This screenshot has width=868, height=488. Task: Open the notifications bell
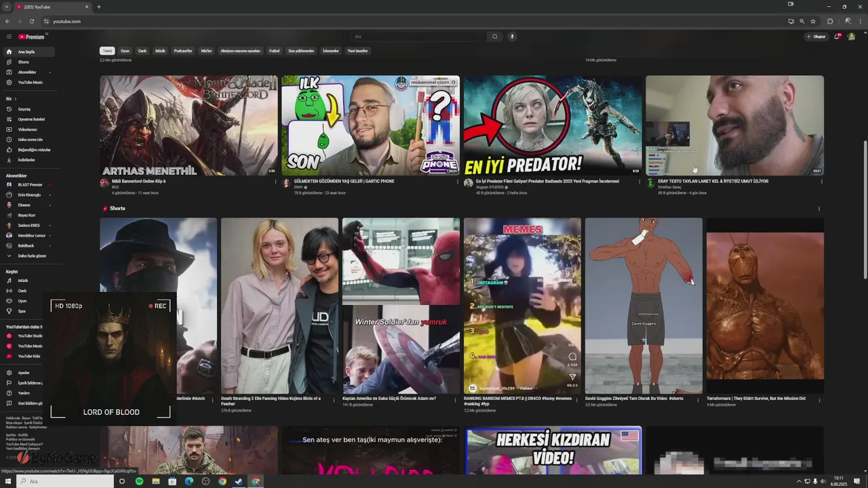coord(837,37)
